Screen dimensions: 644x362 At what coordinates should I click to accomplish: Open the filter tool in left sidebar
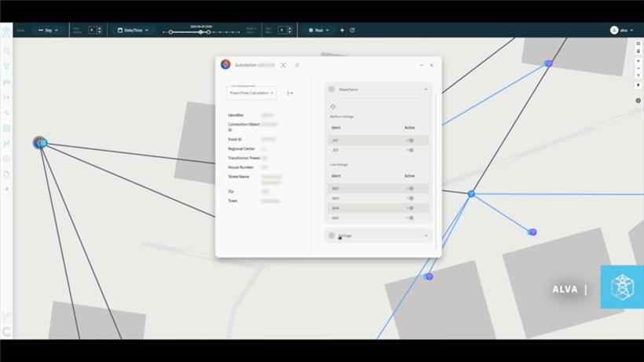[7, 67]
